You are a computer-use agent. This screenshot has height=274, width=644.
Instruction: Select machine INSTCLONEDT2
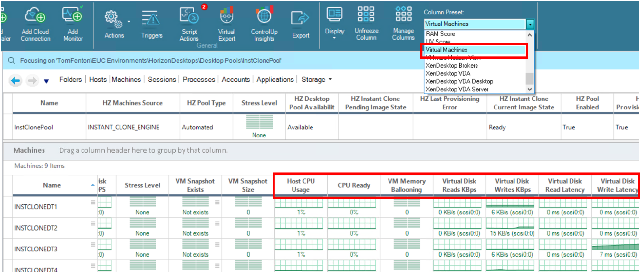[x=35, y=228]
